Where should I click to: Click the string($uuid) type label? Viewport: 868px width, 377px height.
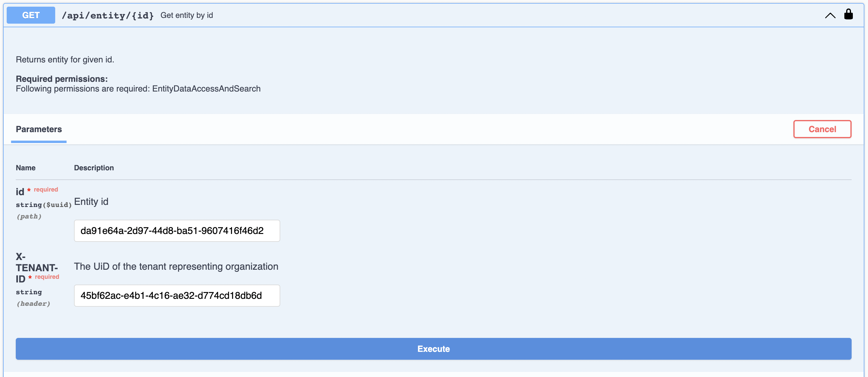(43, 205)
